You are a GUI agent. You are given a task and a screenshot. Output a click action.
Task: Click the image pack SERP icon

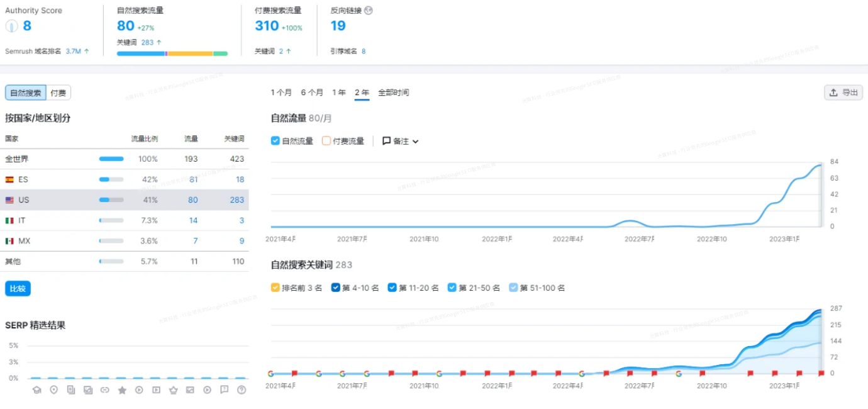coord(89,389)
